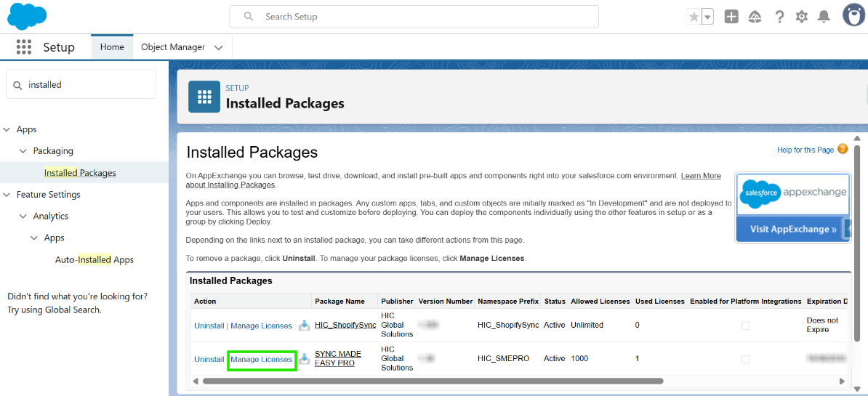Image resolution: width=868 pixels, height=396 pixels.
Task: Open the favorites list dropdown arrow
Action: tap(707, 17)
